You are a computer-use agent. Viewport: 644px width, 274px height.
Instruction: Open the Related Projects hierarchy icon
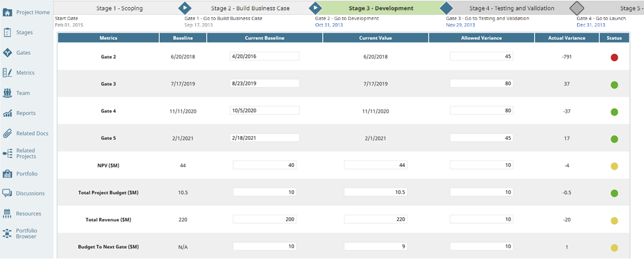pyautogui.click(x=7, y=153)
